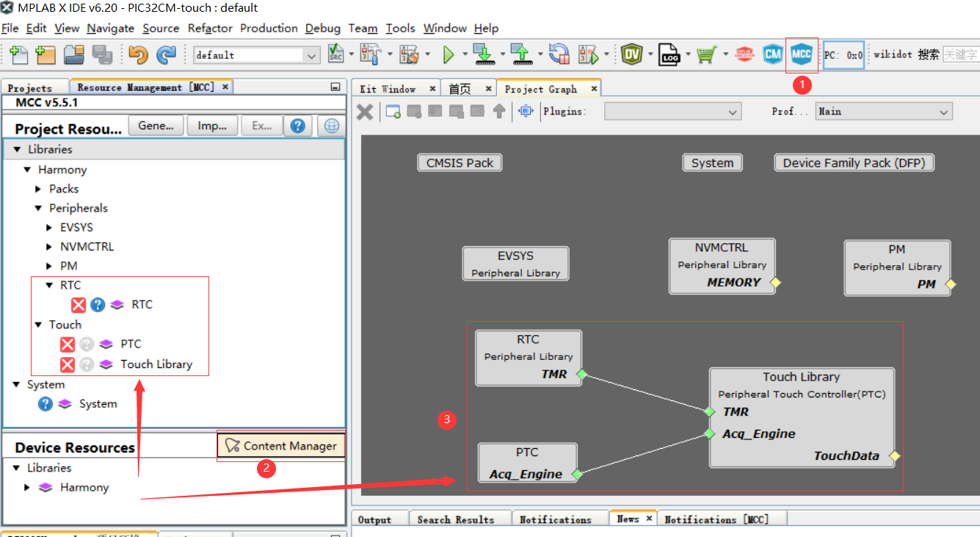The width and height of the screenshot is (980, 537).
Task: Click the blue help icon beside the Ex... button
Action: point(297,126)
